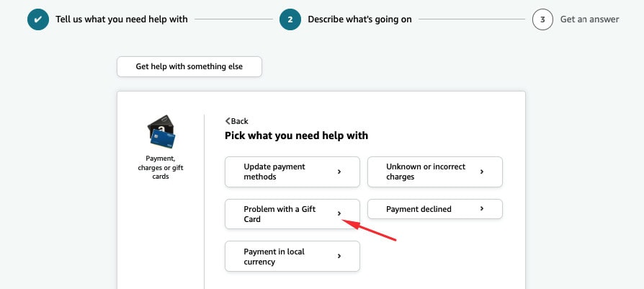
Task: Click 'Payment, charges or gift cards' label
Action: [x=161, y=167]
